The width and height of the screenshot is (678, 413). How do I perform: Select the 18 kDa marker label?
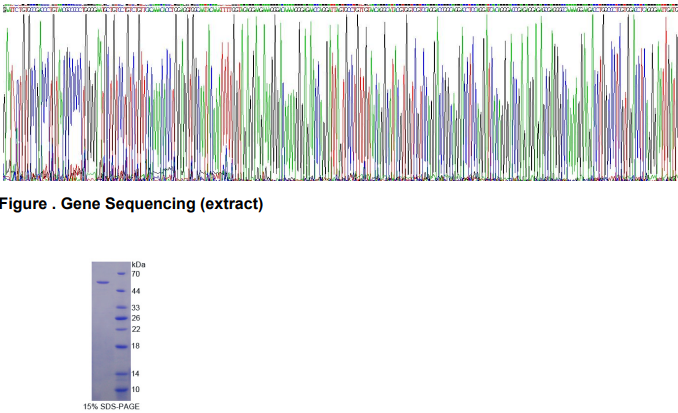(x=136, y=346)
